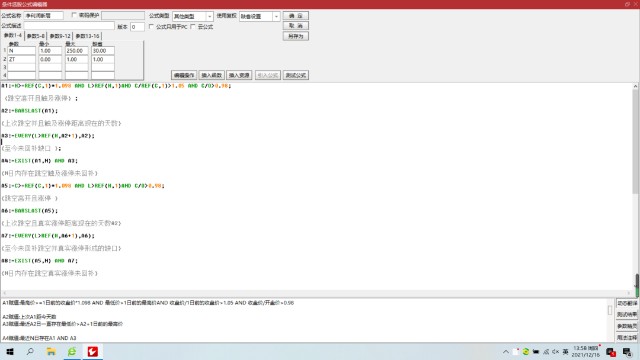Open the notification center icon
This screenshot has width=640, height=360.
point(627,352)
